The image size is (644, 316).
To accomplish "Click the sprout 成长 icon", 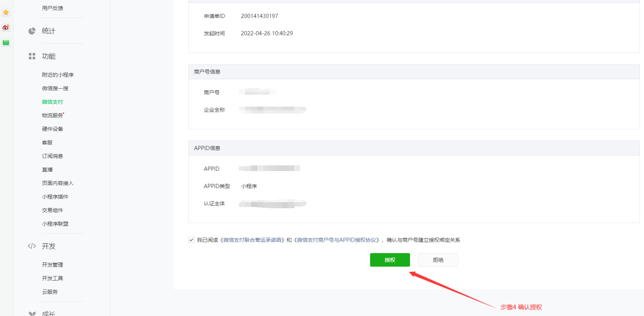I will 32,314.
